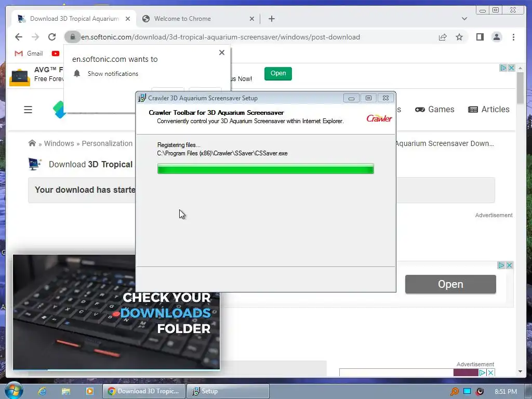Close the top AVG ad banner
Viewport: 532px width, 399px height.
(x=512, y=68)
